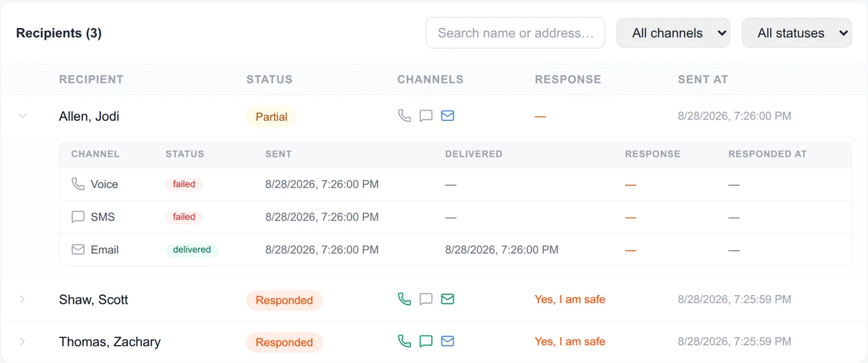Click the green SMS icon in Thomas, Zachary row
868x363 pixels.
click(426, 341)
